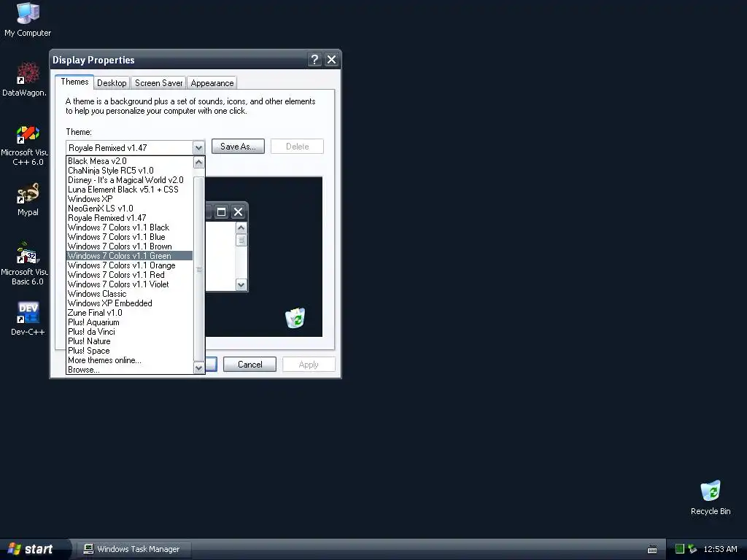Screen dimensions: 747x560
Task: Select highlighted Windows 7 Colors v1.1 Green
Action: (x=129, y=256)
